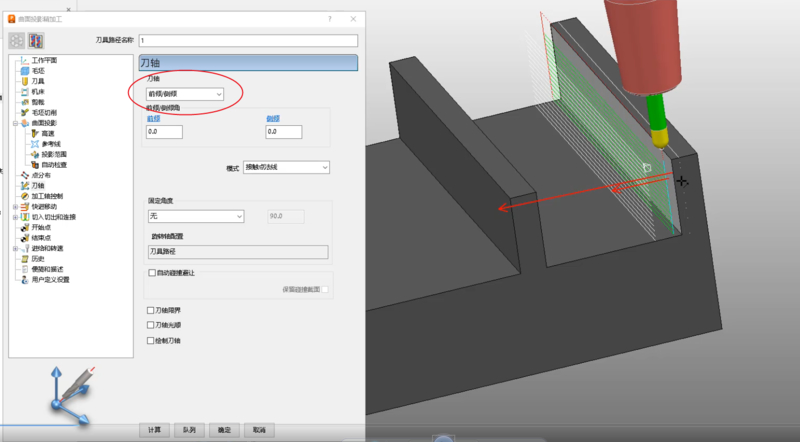Open the 刀轴 前倾/侧倾 dropdown
This screenshot has height=442, width=800.
[184, 94]
